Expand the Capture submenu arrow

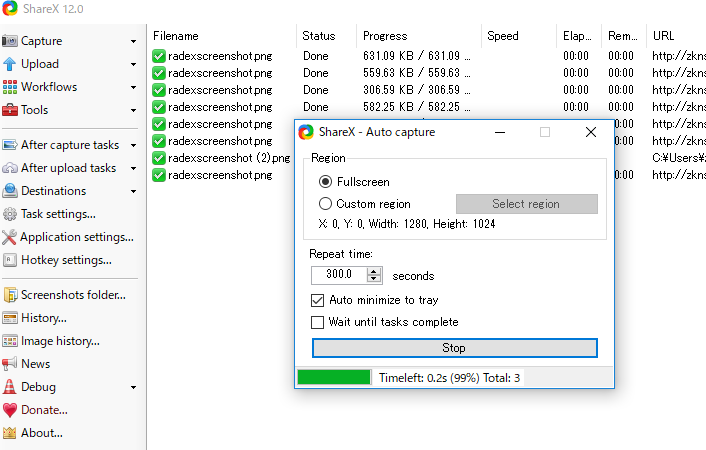(x=133, y=41)
